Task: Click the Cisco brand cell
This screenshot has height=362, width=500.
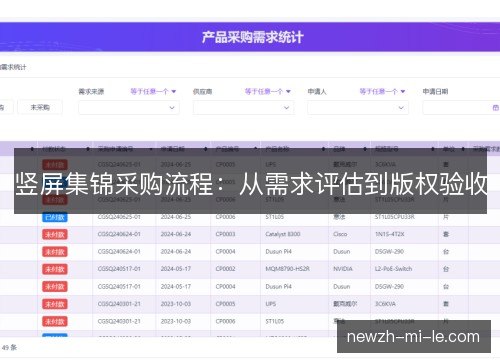Action: point(340,234)
